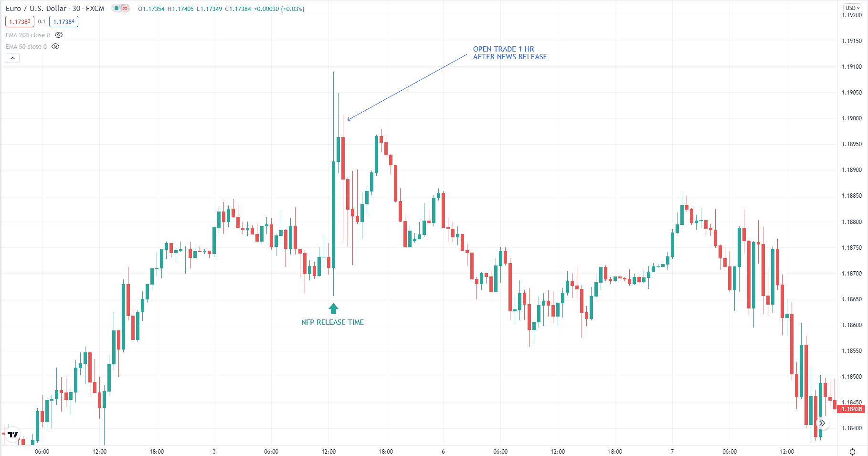Click the red approximate data flag icon
Image resolution: width=868 pixels, height=456 pixels.
point(125,8)
